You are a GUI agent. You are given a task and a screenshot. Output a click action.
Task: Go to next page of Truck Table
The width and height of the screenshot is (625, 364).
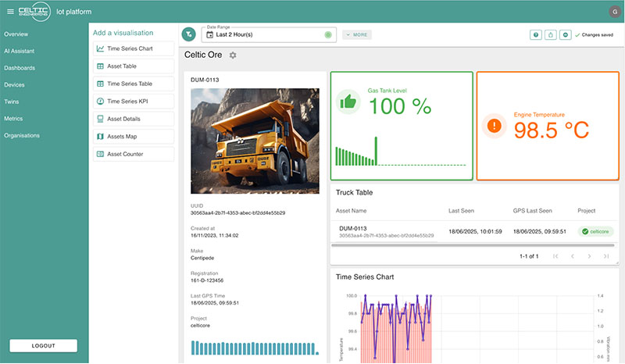[589, 256]
